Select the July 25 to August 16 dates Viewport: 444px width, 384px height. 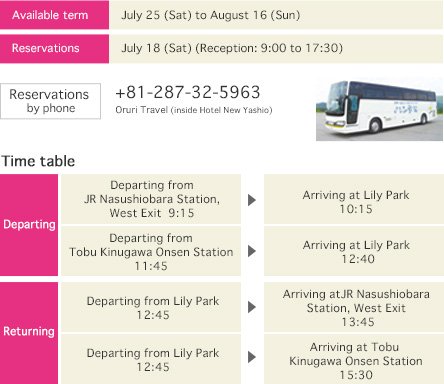pyautogui.click(x=211, y=15)
